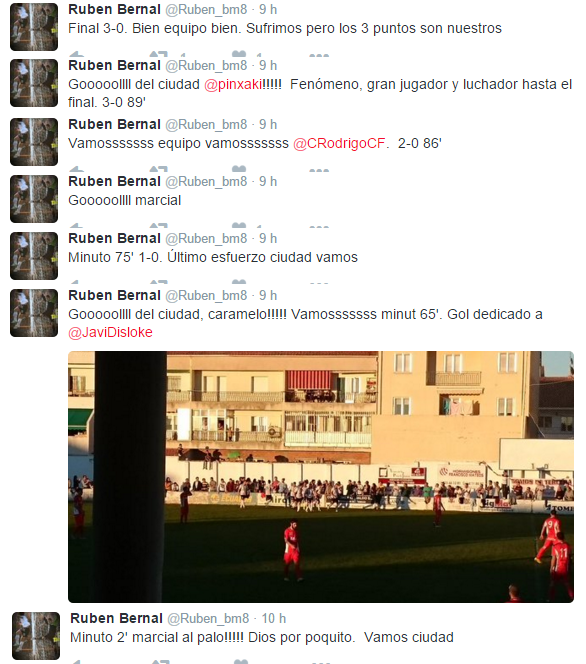Screen dimensions: 586x664
Task: Click the @Ruben_bm8 handle on "Gooooollll marcial" tweet
Action: point(206,181)
